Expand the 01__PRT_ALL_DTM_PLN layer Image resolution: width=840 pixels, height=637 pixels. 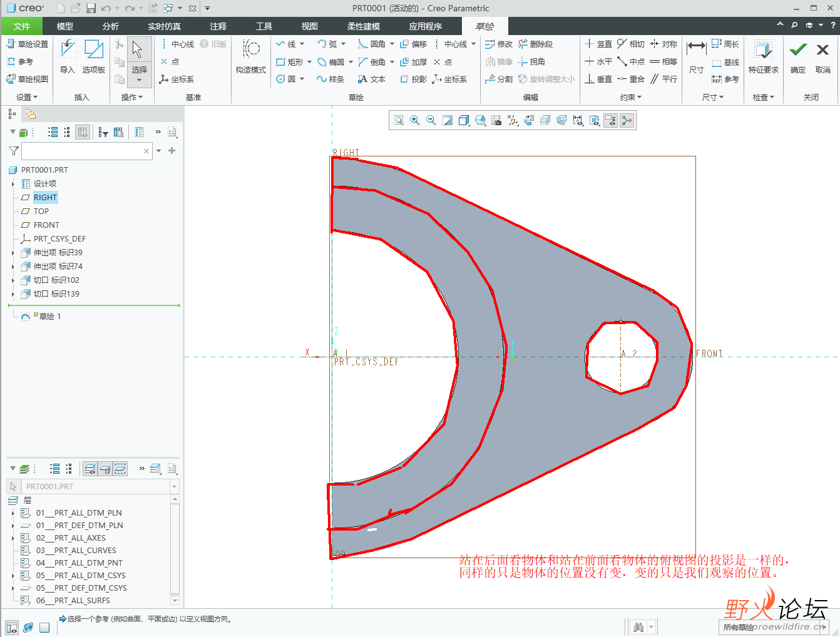click(13, 513)
